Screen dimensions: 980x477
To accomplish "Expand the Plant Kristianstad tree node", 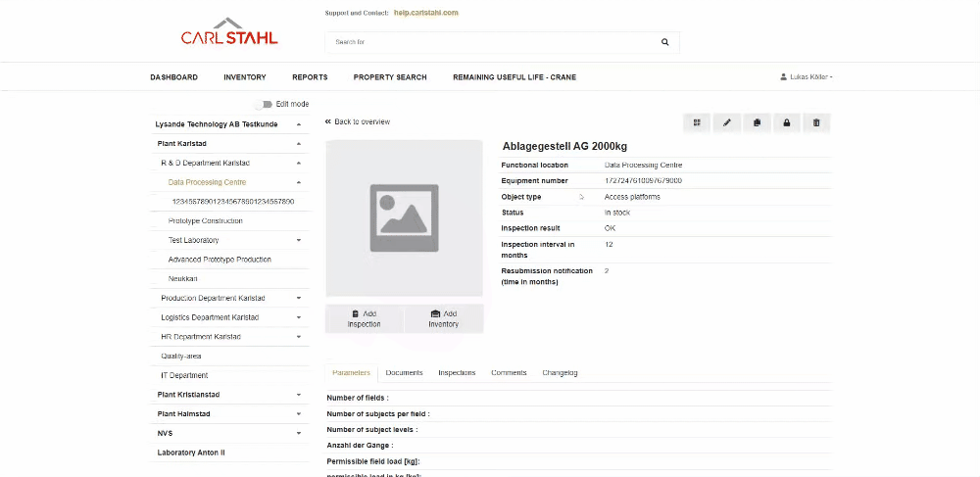I will click(298, 395).
